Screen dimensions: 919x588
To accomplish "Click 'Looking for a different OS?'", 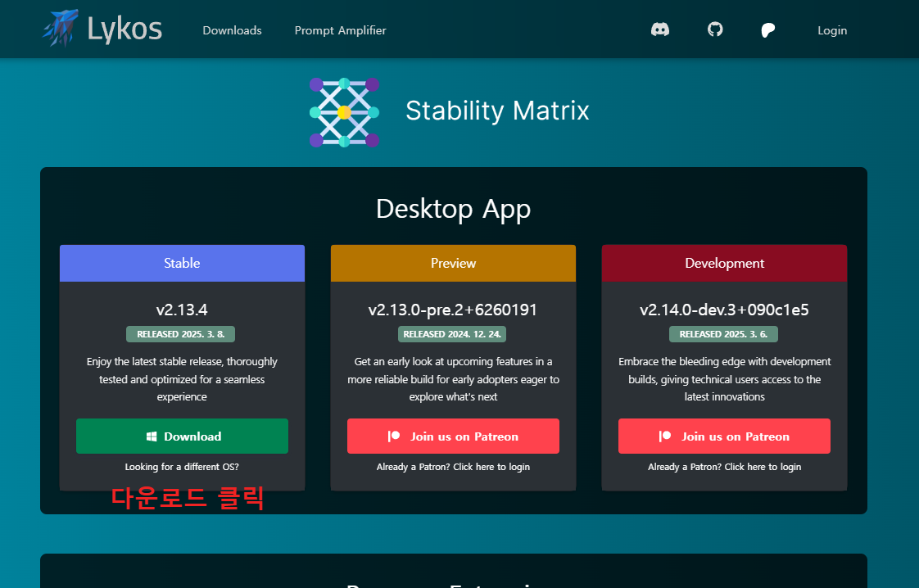I will pyautogui.click(x=182, y=467).
